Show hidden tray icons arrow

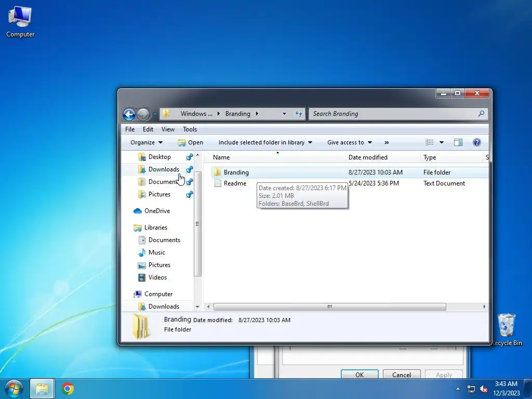pos(458,389)
